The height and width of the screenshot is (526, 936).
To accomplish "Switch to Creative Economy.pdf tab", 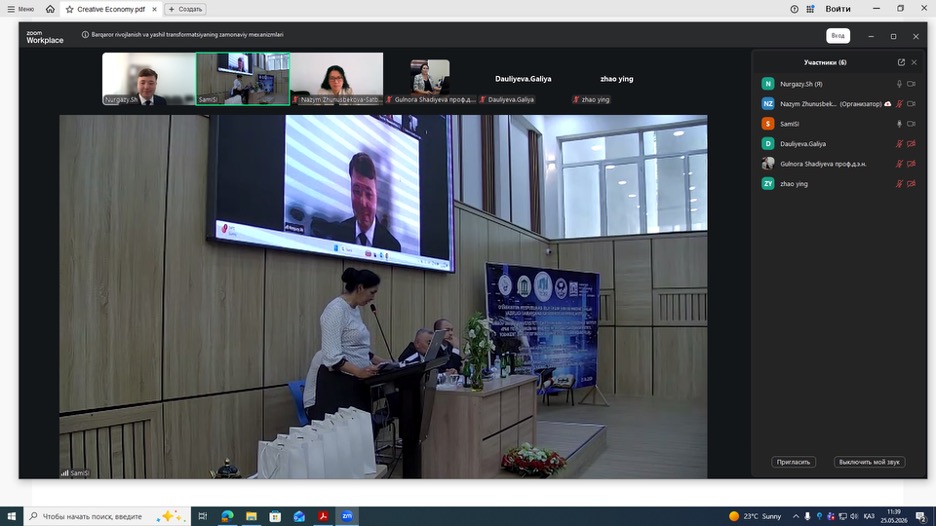I will (x=110, y=9).
